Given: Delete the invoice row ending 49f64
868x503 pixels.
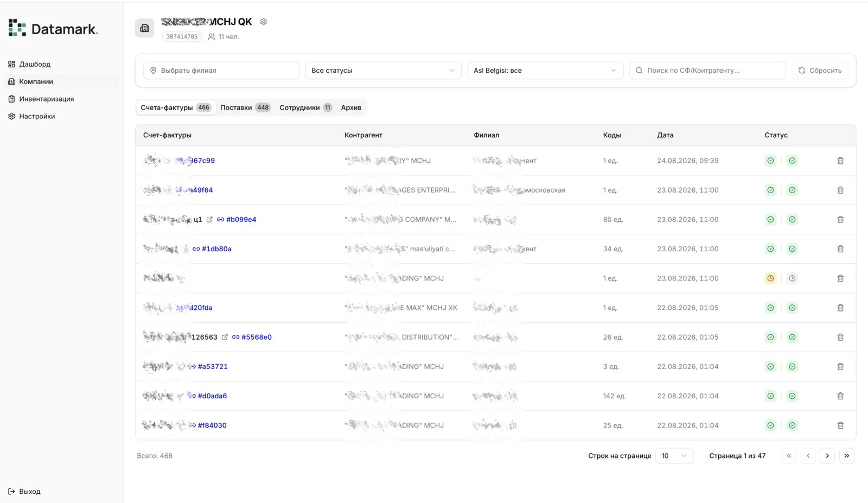Looking at the screenshot, I should [840, 190].
